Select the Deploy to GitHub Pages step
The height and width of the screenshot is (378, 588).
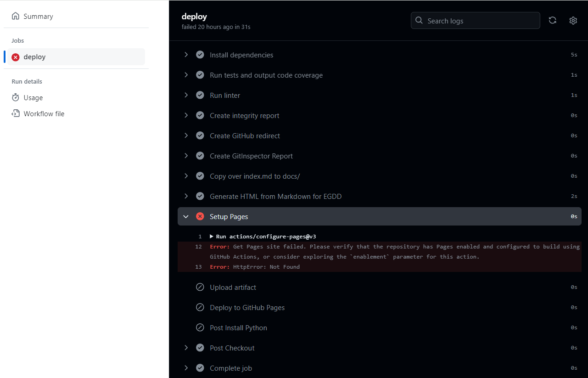pyautogui.click(x=380, y=307)
